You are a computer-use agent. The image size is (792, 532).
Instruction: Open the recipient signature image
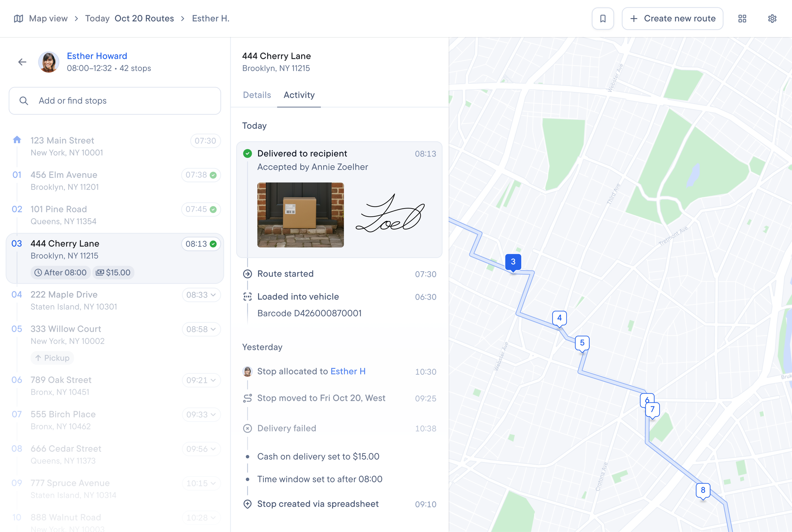[390, 213]
